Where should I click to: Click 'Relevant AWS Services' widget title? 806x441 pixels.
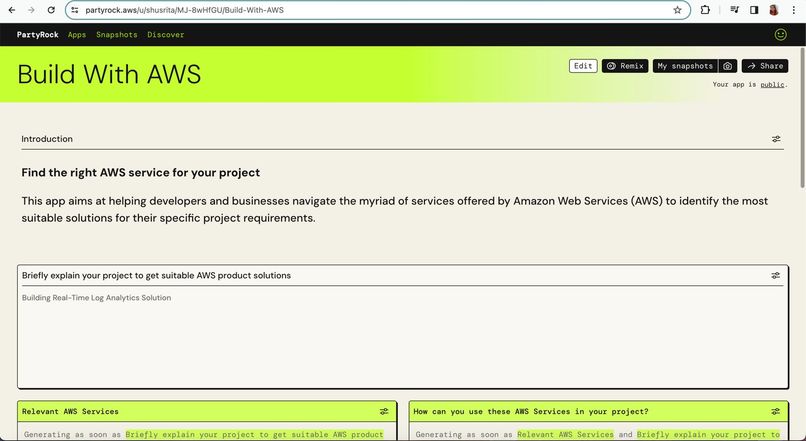click(70, 411)
